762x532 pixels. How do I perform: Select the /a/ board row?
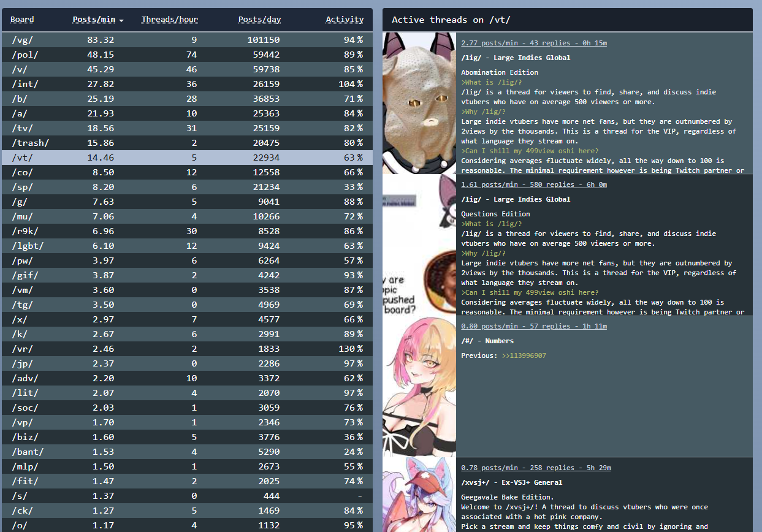click(x=187, y=113)
